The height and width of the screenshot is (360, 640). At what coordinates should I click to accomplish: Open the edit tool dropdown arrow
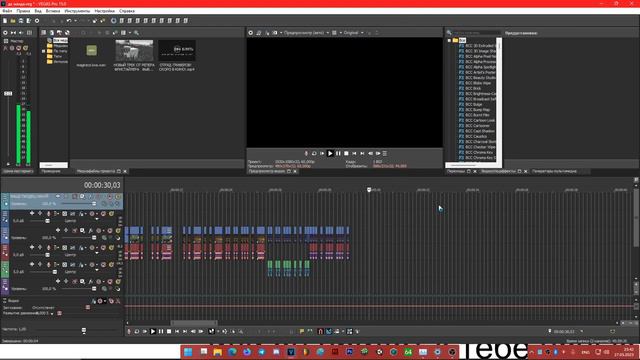(x=218, y=331)
